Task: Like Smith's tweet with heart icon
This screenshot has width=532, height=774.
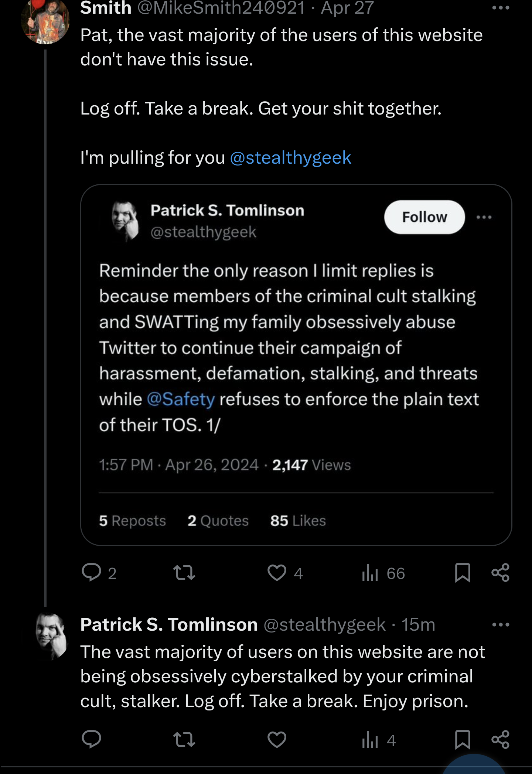Action: (x=277, y=573)
